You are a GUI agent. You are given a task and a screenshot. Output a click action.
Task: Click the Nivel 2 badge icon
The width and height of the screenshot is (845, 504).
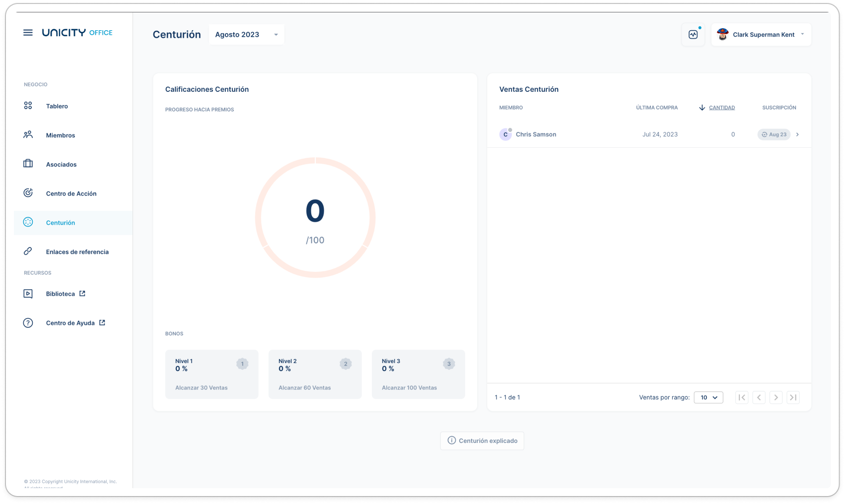pyautogui.click(x=346, y=364)
